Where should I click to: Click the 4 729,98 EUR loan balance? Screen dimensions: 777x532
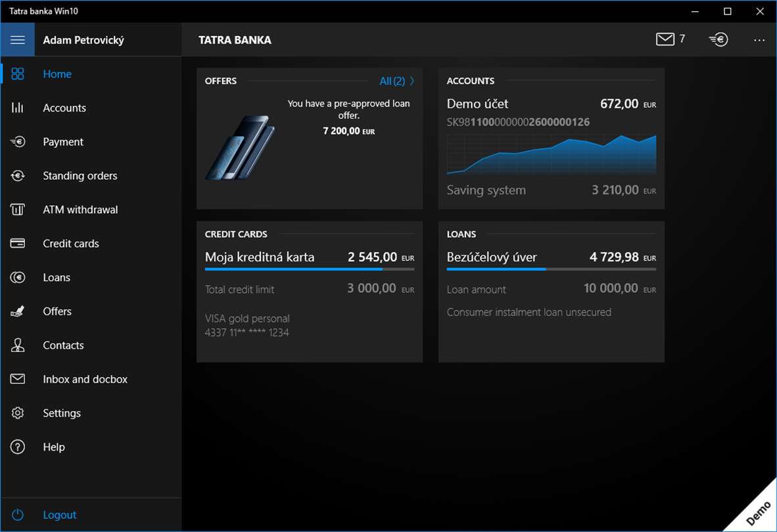[623, 257]
